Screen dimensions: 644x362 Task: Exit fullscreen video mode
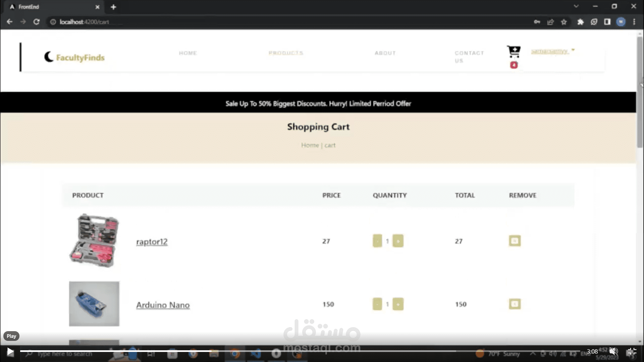(631, 351)
